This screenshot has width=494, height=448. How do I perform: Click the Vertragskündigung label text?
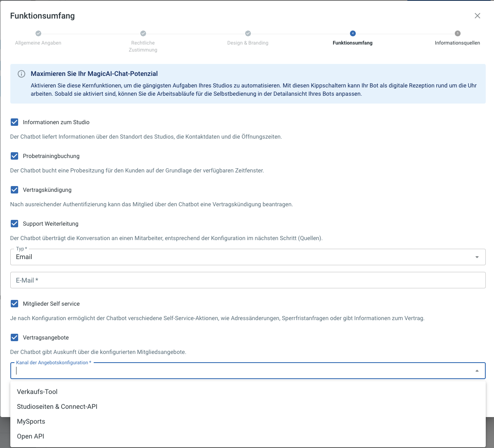coord(47,190)
